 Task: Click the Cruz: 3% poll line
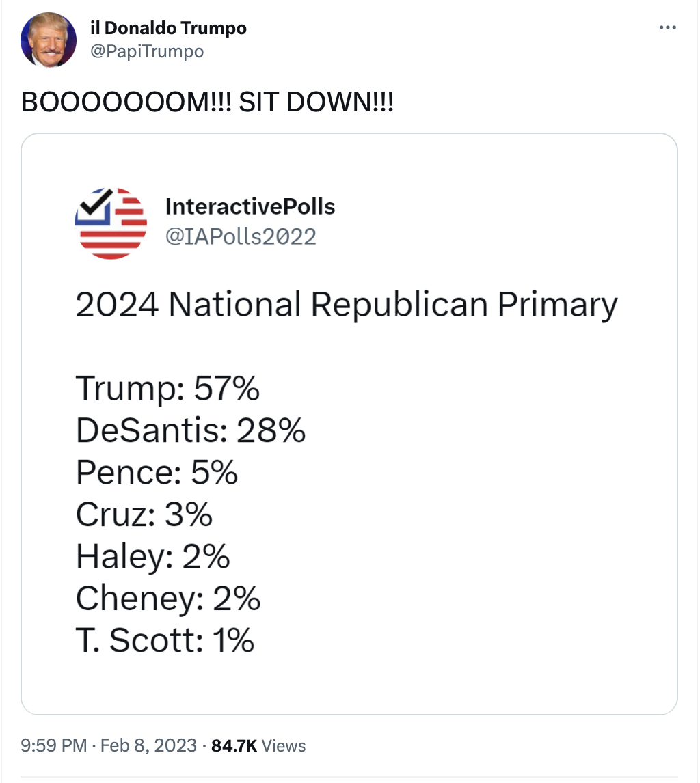[144, 514]
